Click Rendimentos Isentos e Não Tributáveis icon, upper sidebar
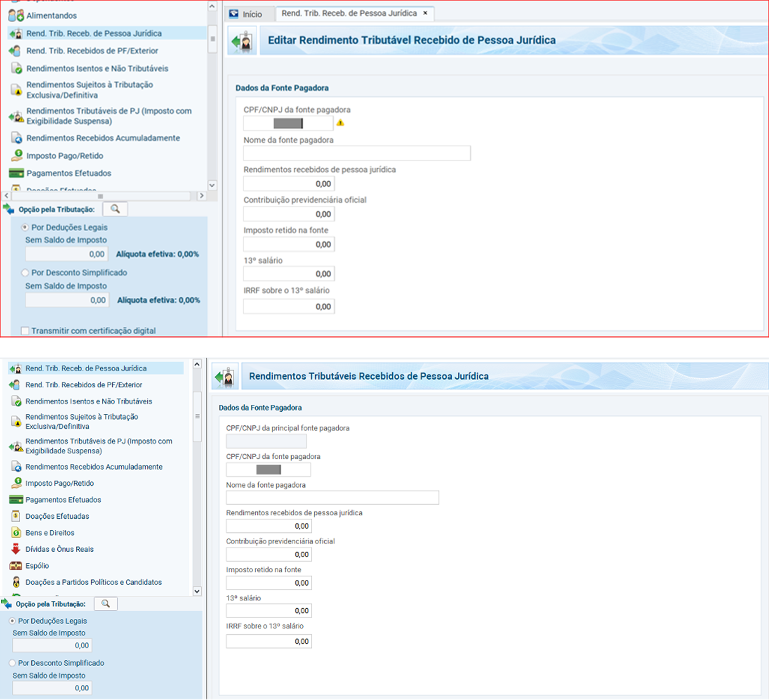The width and height of the screenshot is (769, 700). pyautogui.click(x=16, y=69)
